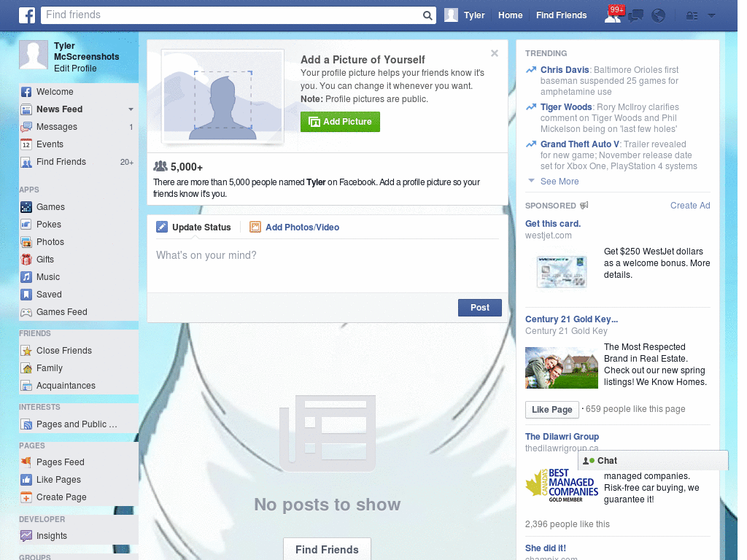Screen dimensions: 747x560
Task: Click the Pages Feed icon
Action: point(26,462)
